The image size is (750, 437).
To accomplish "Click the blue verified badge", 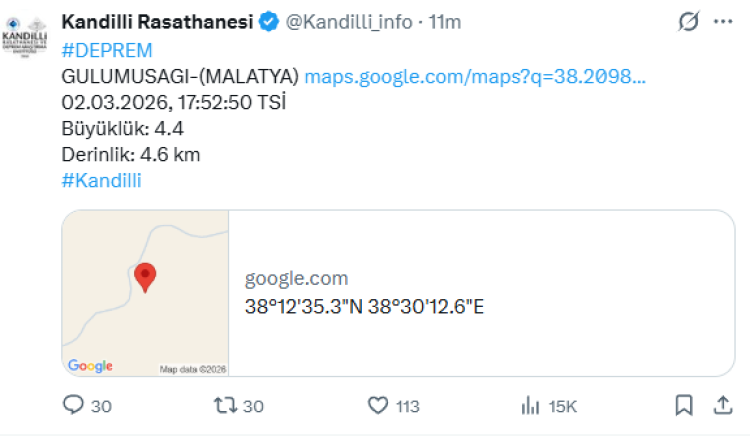I will point(269,22).
